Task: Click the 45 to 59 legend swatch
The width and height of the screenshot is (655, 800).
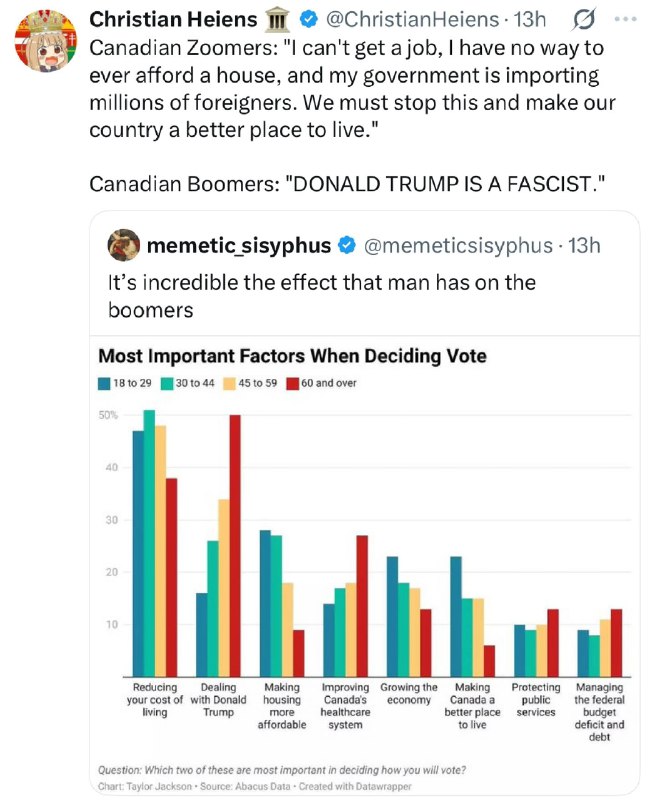Action: [x=230, y=384]
